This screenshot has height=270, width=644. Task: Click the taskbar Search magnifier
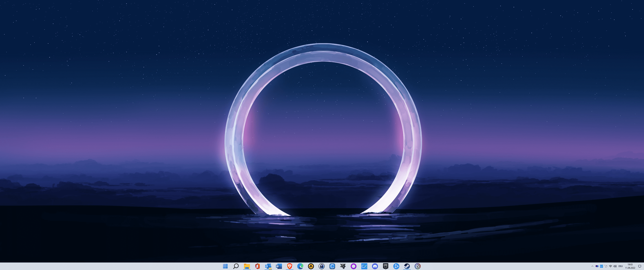[236, 266]
